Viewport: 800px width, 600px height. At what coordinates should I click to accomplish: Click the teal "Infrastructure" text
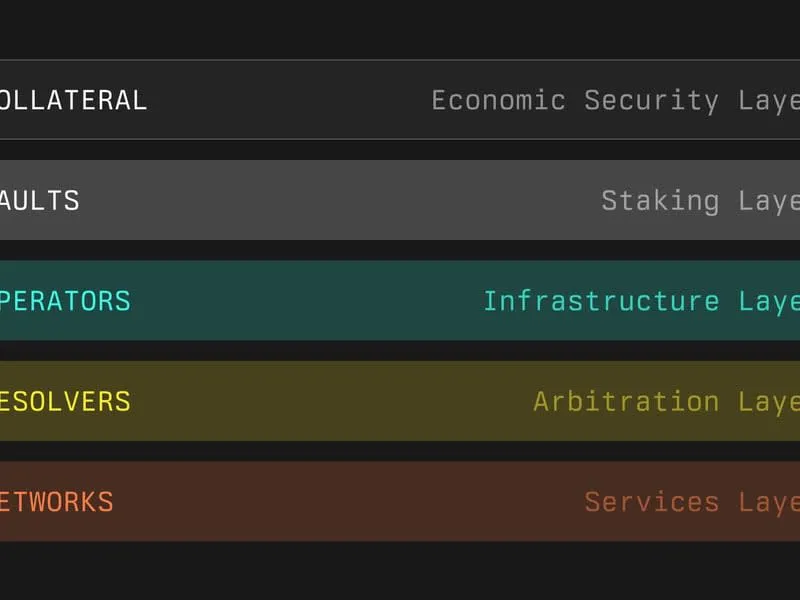pos(600,300)
